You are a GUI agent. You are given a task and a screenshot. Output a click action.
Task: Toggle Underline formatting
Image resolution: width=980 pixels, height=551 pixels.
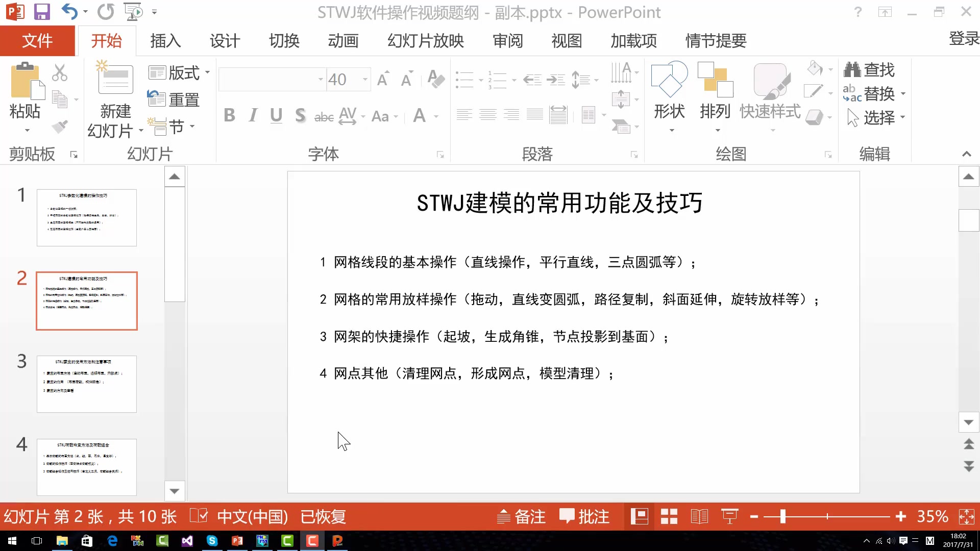[x=276, y=116]
